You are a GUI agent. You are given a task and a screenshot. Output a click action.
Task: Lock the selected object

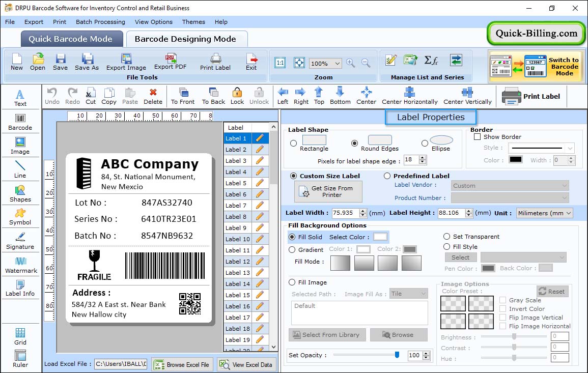[237, 96]
